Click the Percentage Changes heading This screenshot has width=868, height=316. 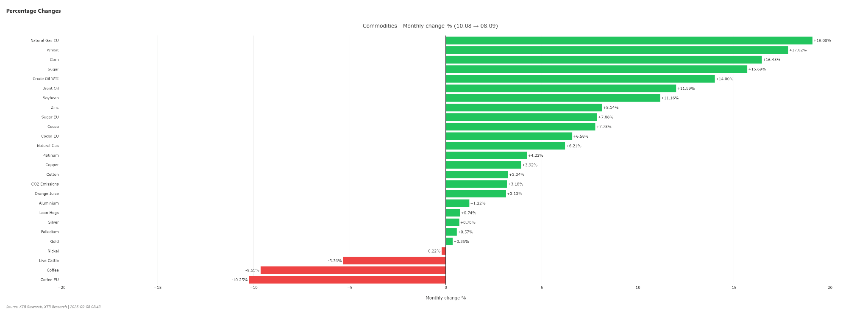coord(33,11)
